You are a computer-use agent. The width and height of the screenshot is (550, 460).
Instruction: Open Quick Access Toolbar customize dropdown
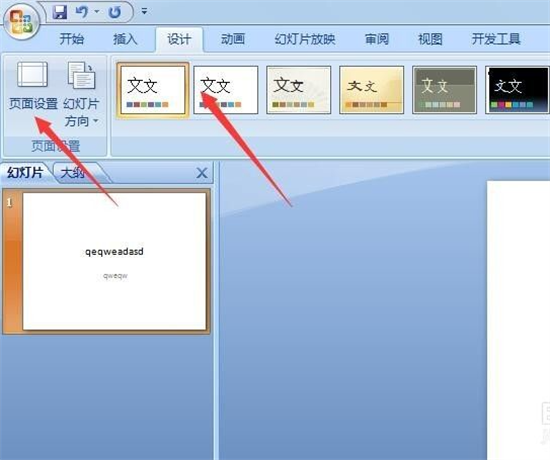tap(144, 12)
